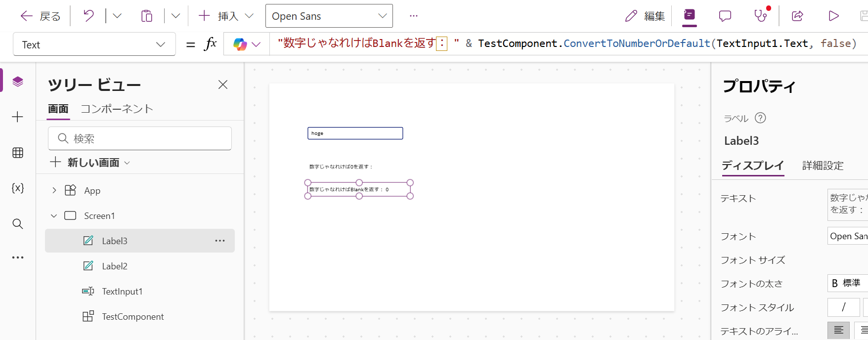Open the 新しい画面 chevron dropdown

coord(127,163)
